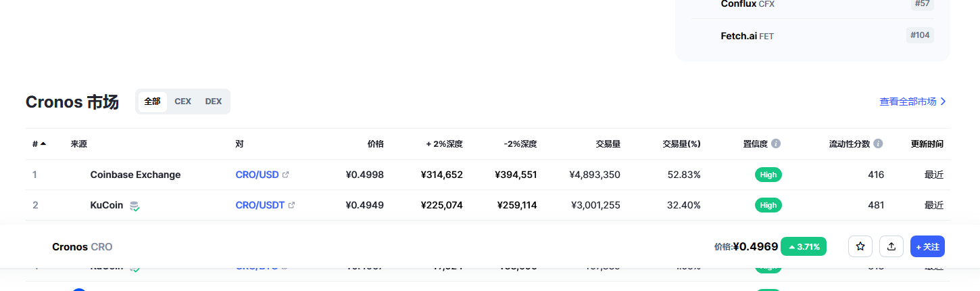Sort by the + 2%深度 column header
980x291 pixels.
pos(444,143)
